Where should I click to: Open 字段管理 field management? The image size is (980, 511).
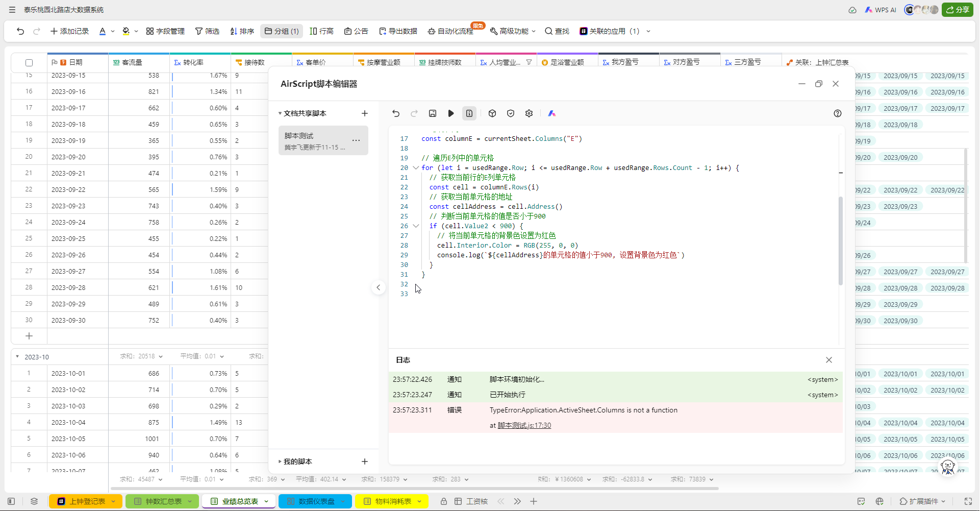click(165, 31)
